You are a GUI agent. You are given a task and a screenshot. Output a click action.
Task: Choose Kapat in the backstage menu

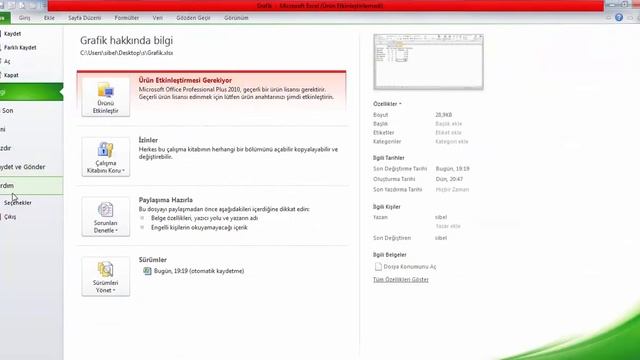[x=11, y=75]
